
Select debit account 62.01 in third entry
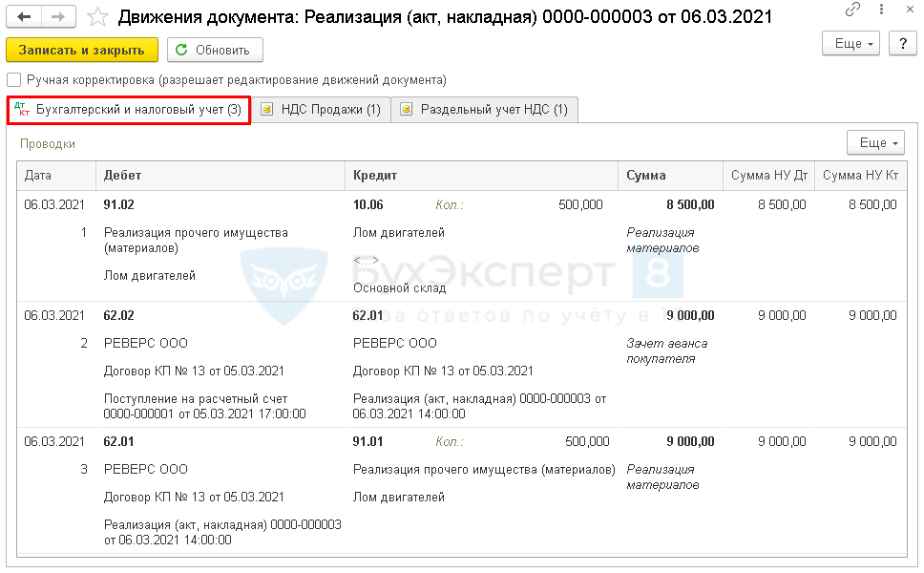point(119,441)
